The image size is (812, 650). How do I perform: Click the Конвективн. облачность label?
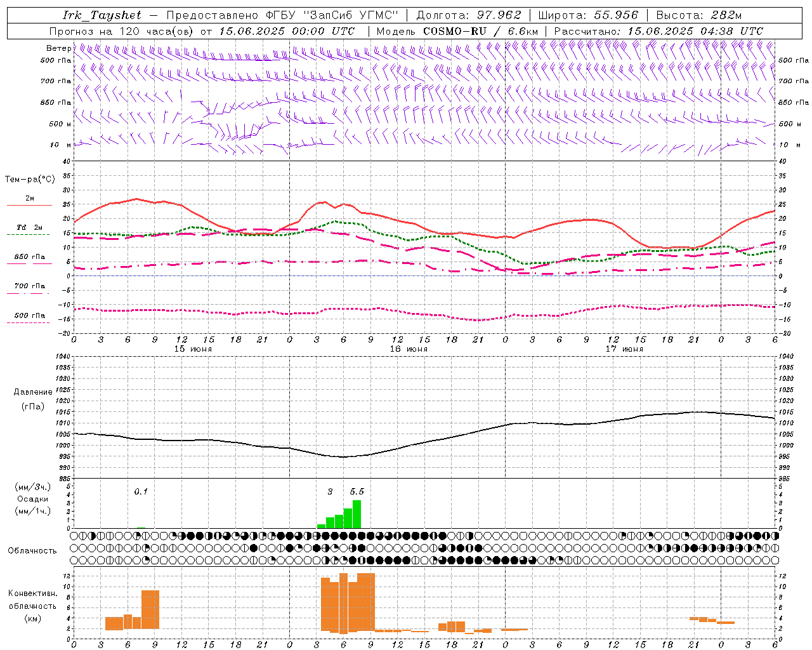click(x=33, y=606)
